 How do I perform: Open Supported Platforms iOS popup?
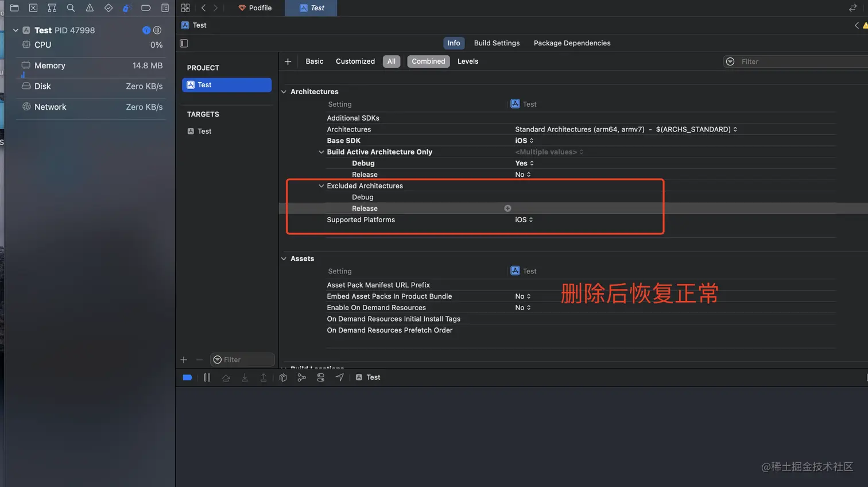tap(524, 220)
